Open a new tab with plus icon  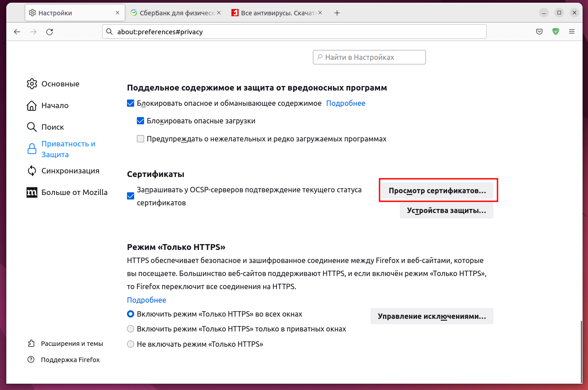[x=337, y=13]
